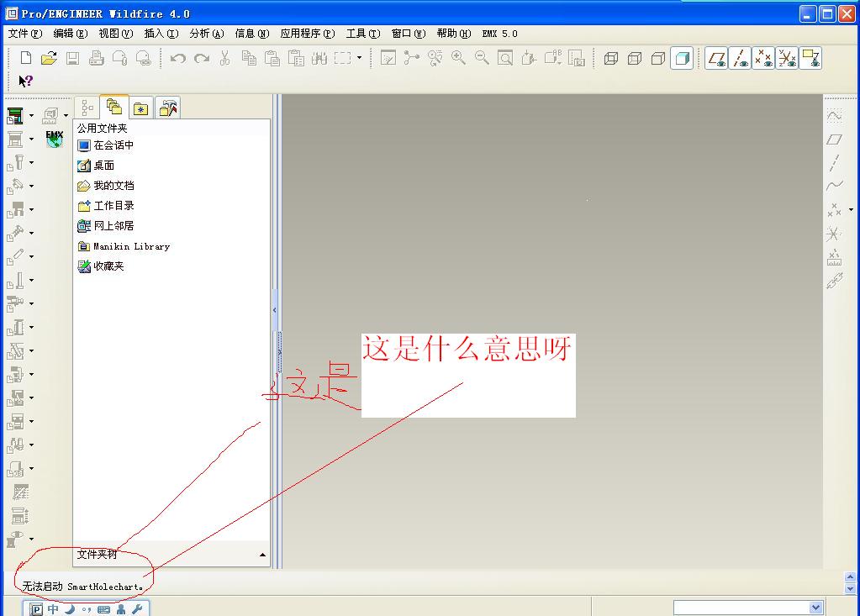Toggle annotation element display

click(x=810, y=59)
